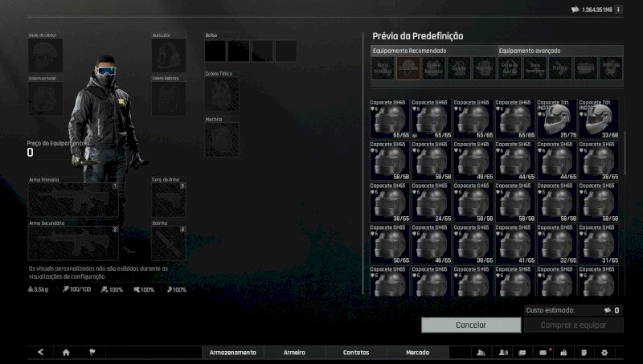This screenshot has width=643, height=364.
Task: Select the Pistola category filter
Action: [x=560, y=68]
